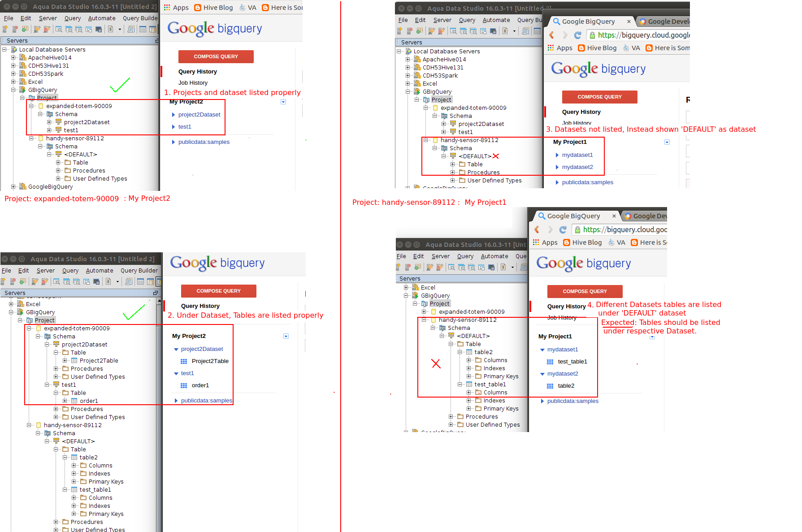802x532 pixels.
Task: Reload the browser page in bottom-right screenshot
Action: [563, 229]
